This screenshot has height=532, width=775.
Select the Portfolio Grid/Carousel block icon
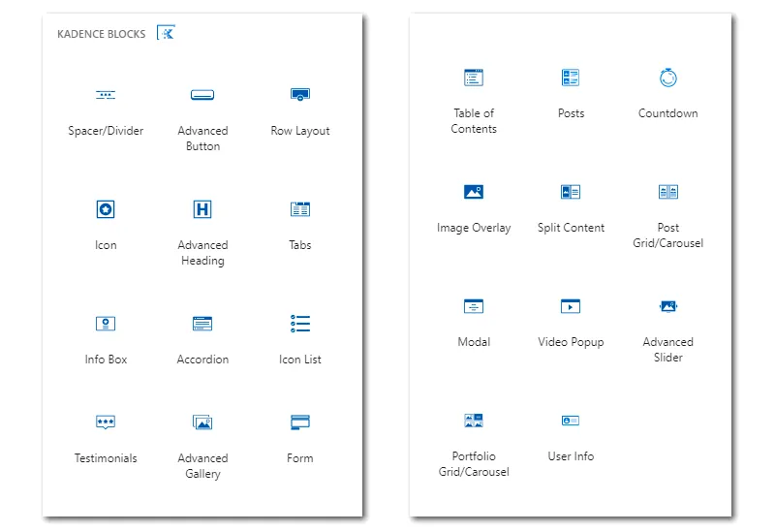[474, 421]
